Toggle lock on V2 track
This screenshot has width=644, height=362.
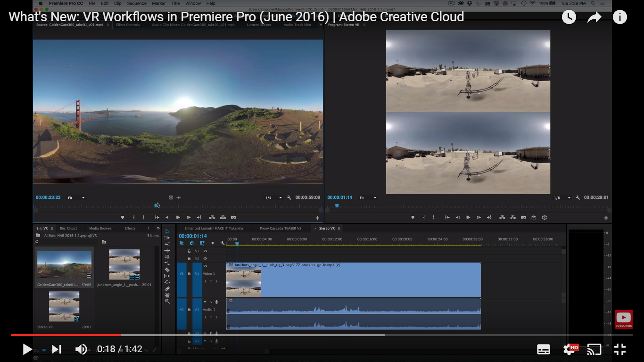190,258
